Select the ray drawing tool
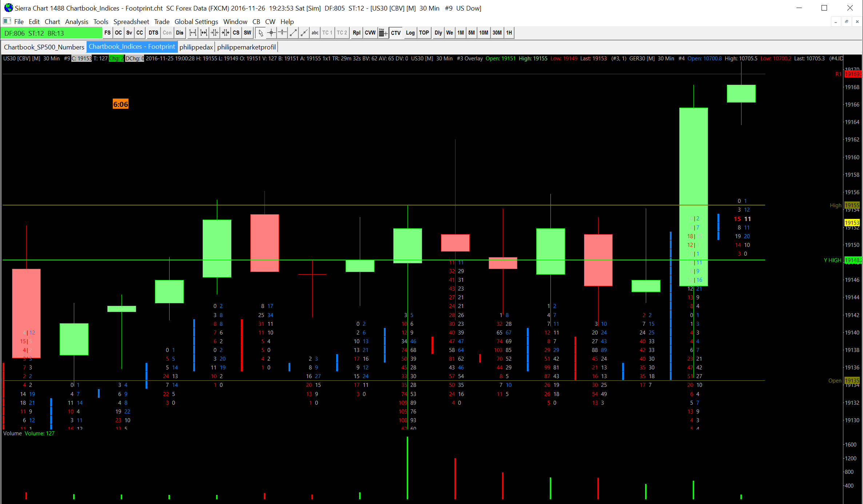 click(304, 33)
